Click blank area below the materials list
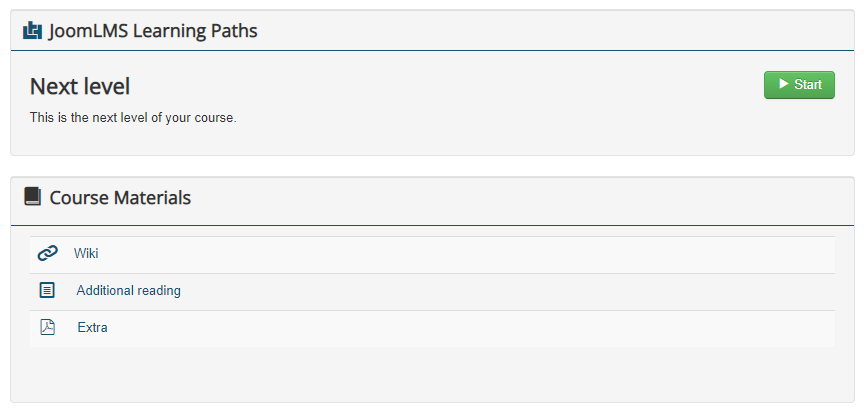This screenshot has width=867, height=408. [x=430, y=375]
